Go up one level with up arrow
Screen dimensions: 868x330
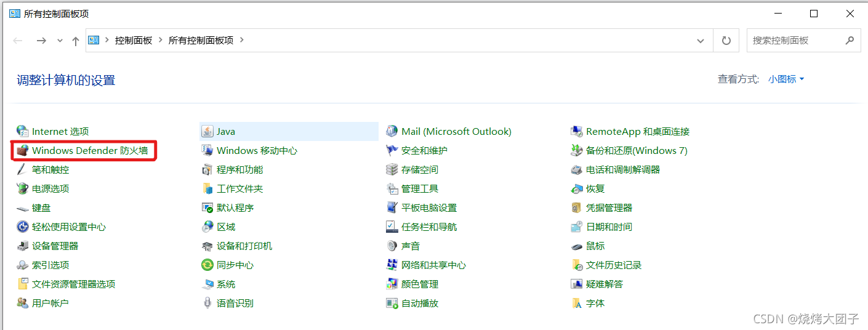point(76,41)
